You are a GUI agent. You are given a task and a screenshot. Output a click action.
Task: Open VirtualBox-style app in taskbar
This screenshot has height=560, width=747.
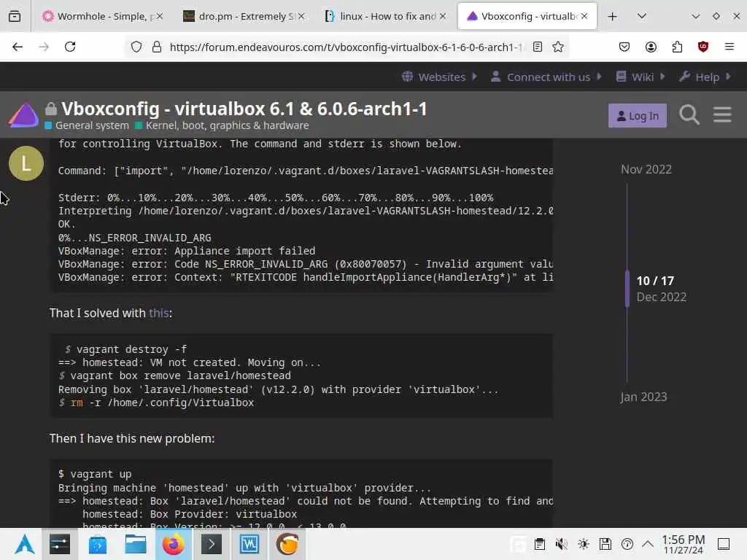pos(249,544)
